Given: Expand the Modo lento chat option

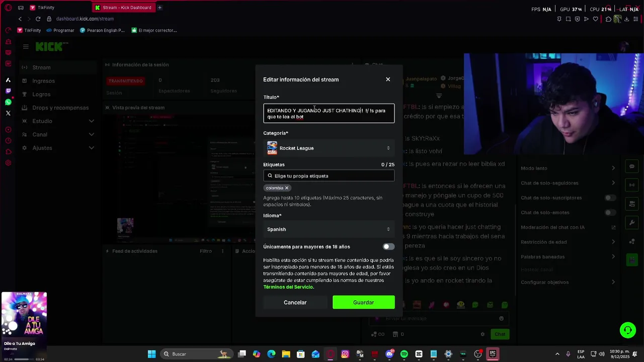Looking at the screenshot, I should tap(568, 168).
